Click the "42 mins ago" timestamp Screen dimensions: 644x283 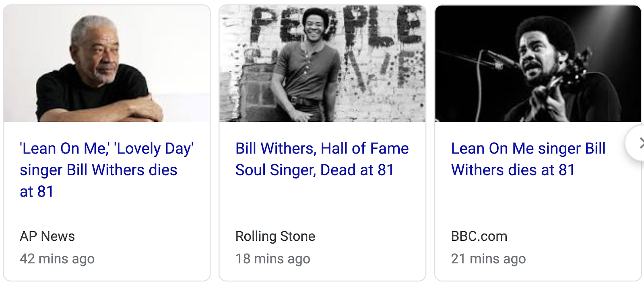[57, 259]
